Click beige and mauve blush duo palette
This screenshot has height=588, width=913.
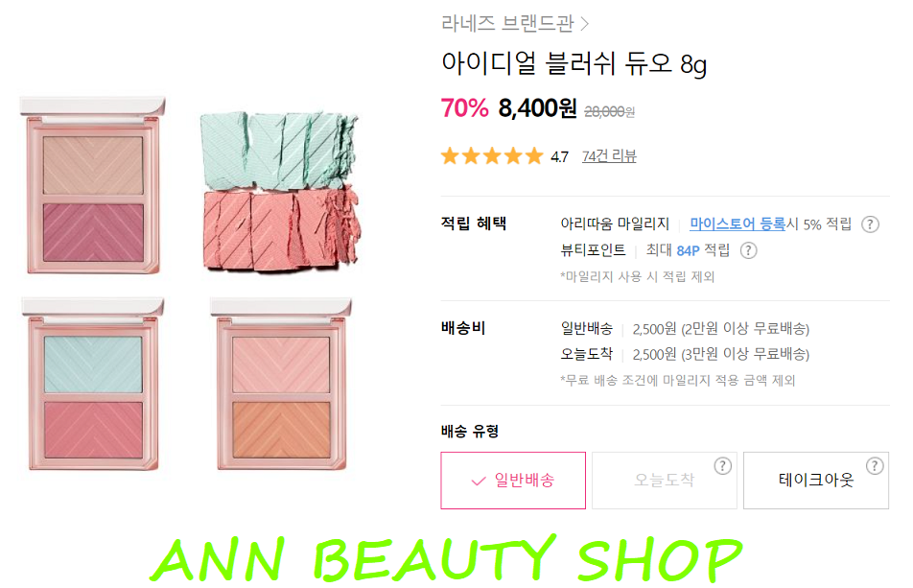93,185
